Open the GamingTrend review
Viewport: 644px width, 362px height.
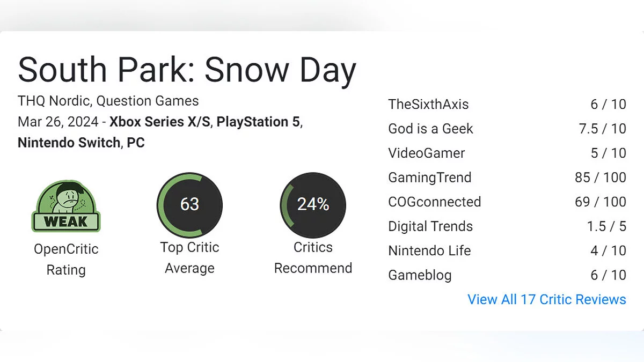pos(429,178)
